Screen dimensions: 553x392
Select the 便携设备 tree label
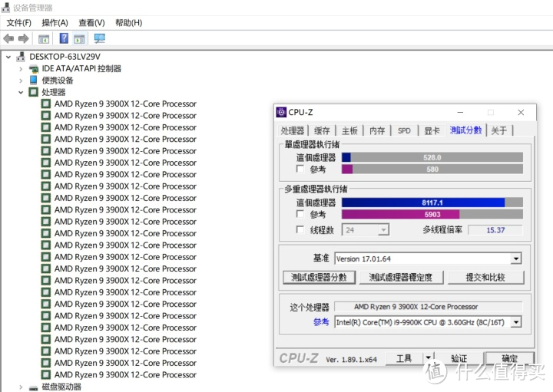click(58, 81)
